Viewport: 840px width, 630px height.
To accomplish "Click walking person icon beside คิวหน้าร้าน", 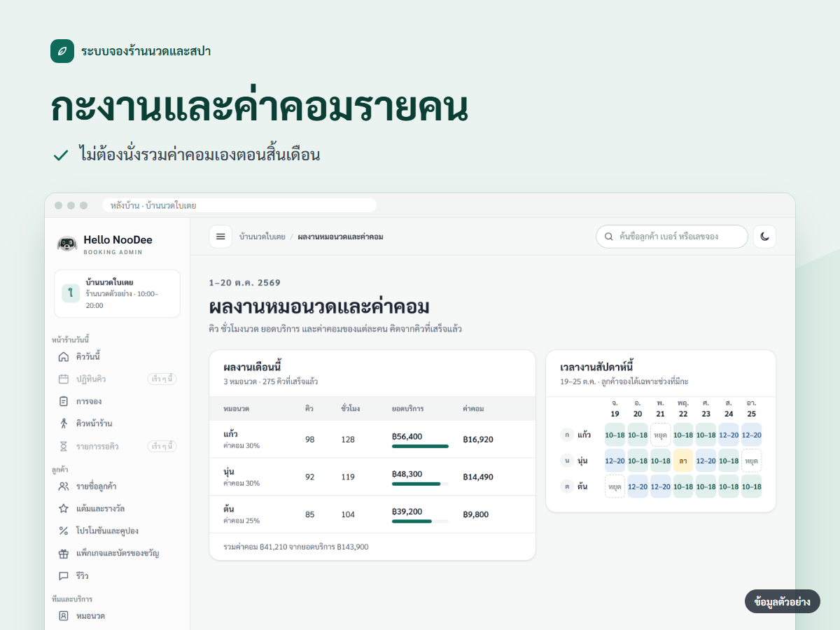I will [64, 423].
